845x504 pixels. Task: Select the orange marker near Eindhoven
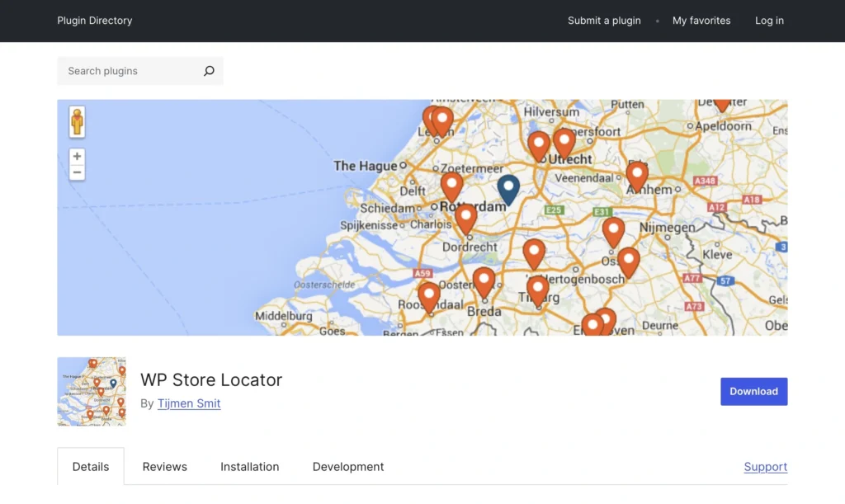point(592,323)
